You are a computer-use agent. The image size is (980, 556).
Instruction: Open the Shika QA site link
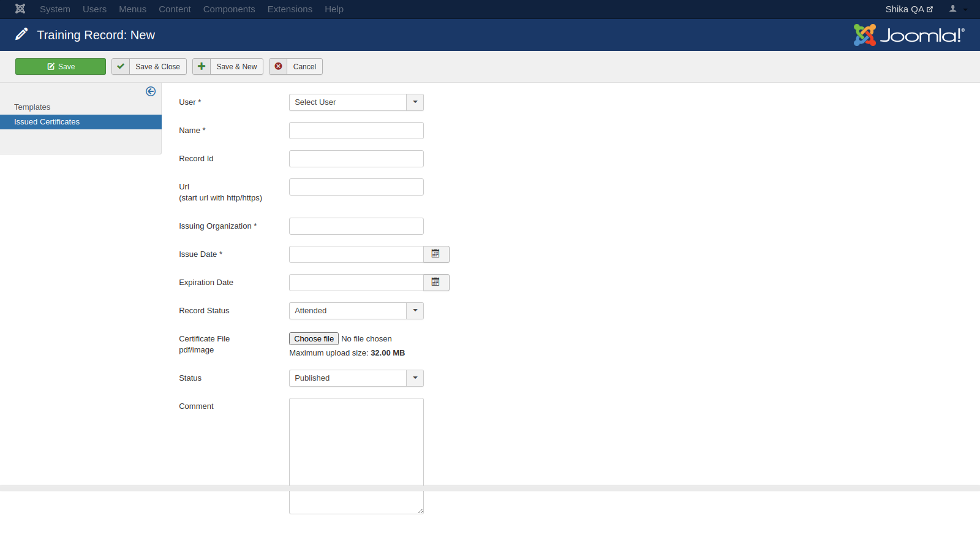coord(908,9)
